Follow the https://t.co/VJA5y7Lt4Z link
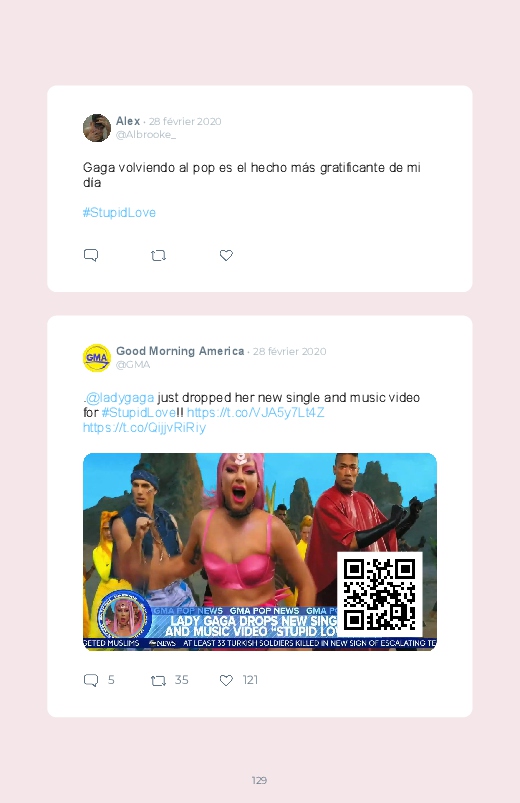This screenshot has width=520, height=803. (x=256, y=412)
